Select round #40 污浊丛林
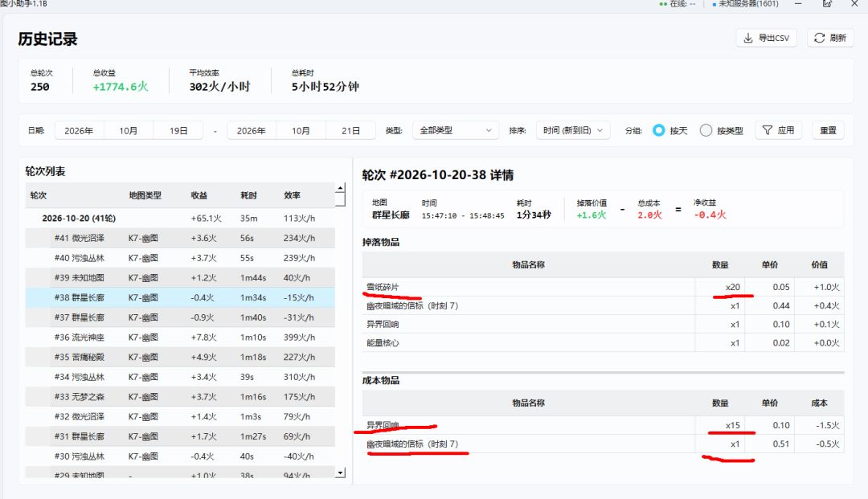This screenshot has width=868, height=499. (x=180, y=258)
